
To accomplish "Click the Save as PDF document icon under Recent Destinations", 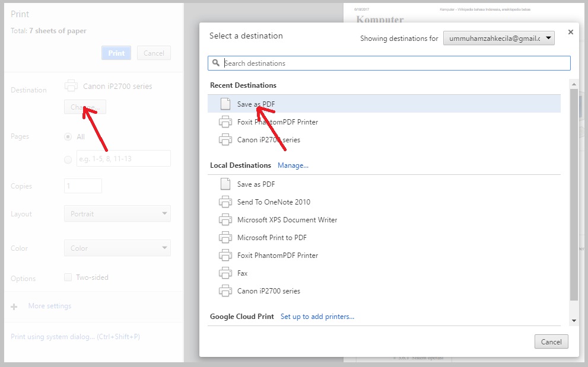I will (225, 104).
